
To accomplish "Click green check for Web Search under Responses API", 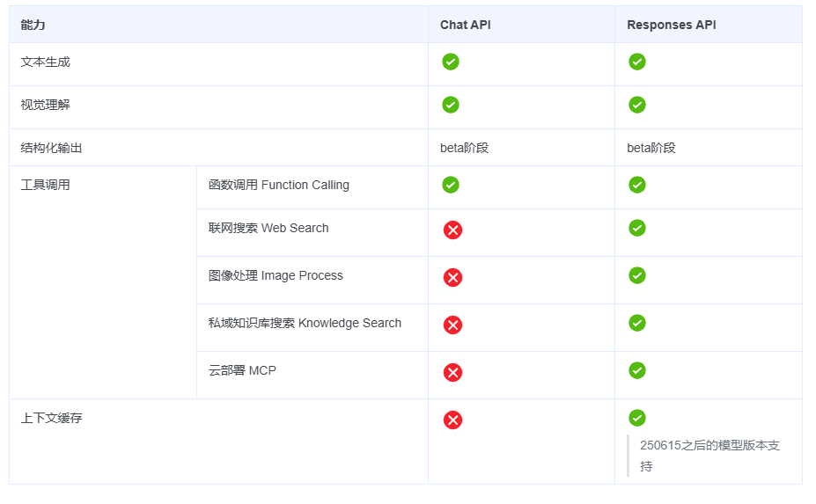I will (x=637, y=228).
